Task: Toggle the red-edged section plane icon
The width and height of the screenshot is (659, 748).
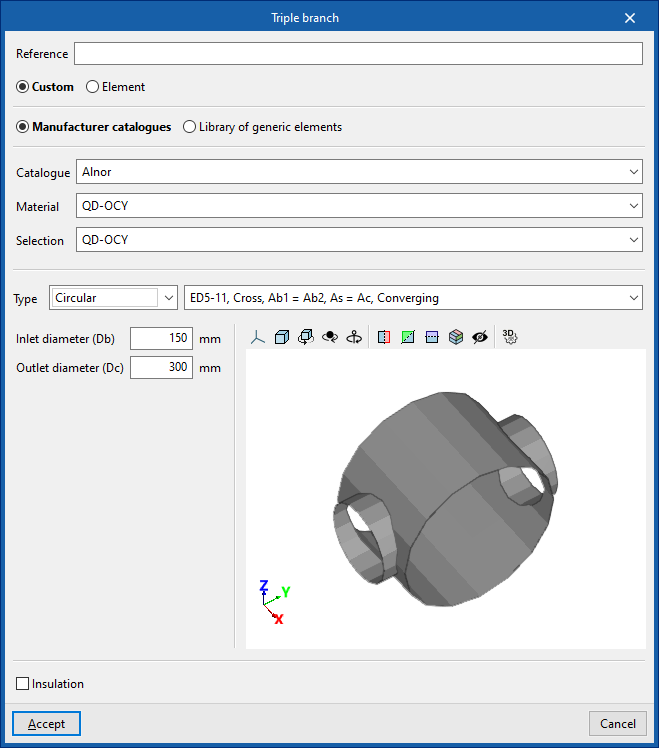Action: point(384,337)
